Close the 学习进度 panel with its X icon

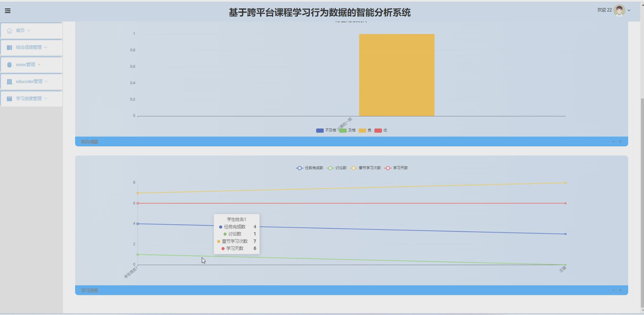click(x=621, y=290)
